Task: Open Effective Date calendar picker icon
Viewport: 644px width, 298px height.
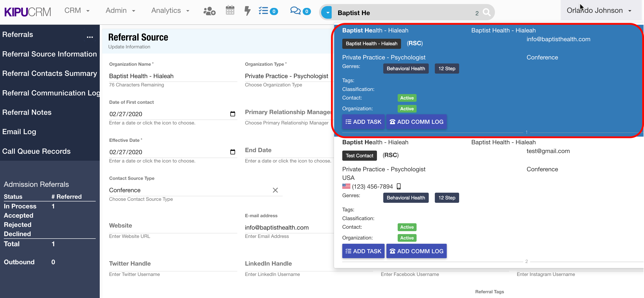Action: [232, 152]
